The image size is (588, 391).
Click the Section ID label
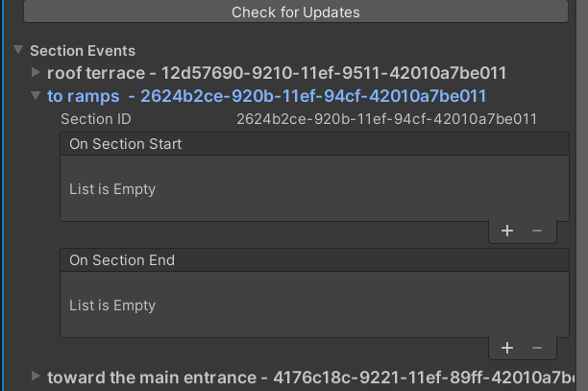(96, 119)
